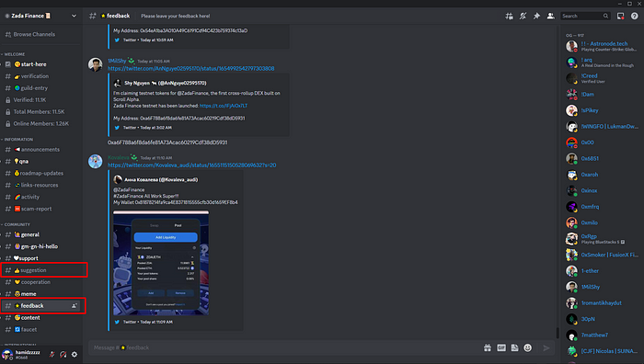Open the t.co link in Shy Nguyen tweet
Screen dimensions: 644x364
click(224, 106)
